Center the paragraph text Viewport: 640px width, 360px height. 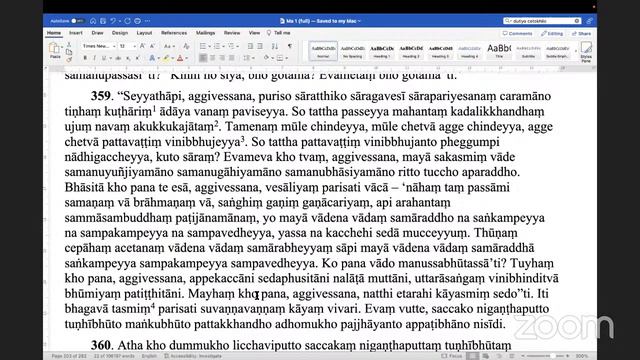tap(212, 58)
